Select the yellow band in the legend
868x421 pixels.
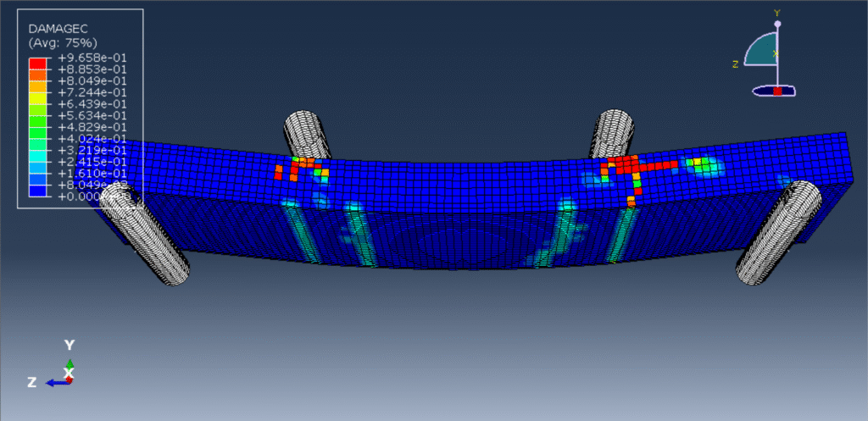37,98
